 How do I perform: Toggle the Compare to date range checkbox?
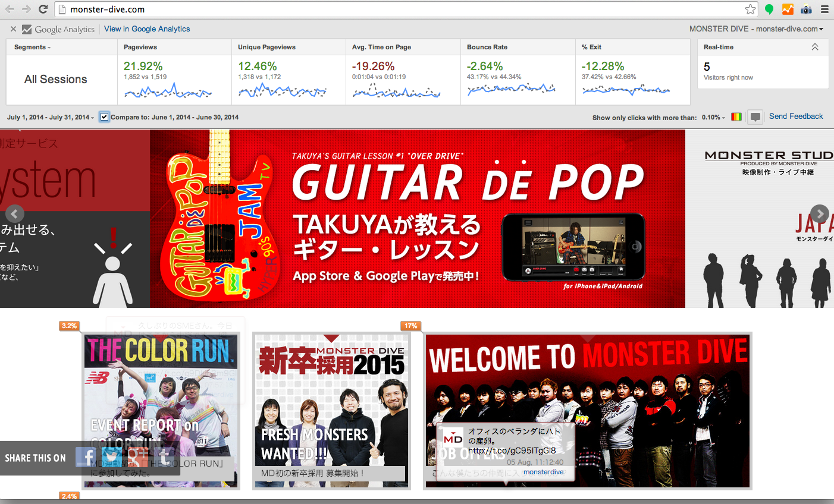(x=104, y=116)
